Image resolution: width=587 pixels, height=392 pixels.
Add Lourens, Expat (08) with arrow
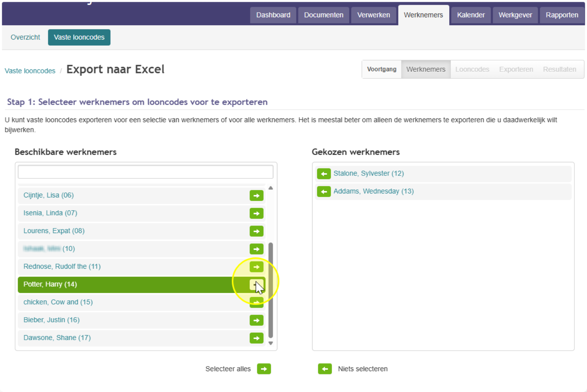pyautogui.click(x=256, y=231)
